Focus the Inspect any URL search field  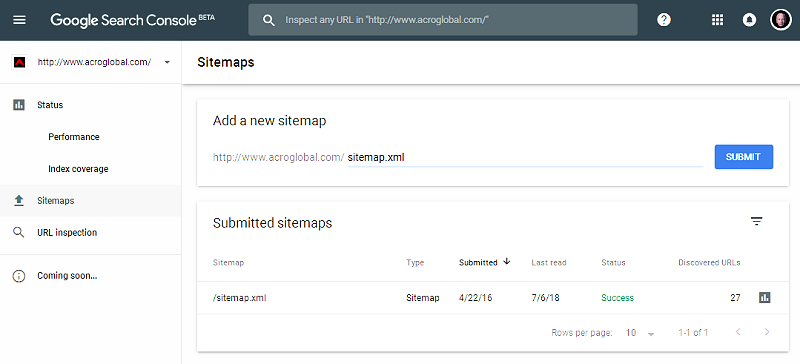pos(442,20)
